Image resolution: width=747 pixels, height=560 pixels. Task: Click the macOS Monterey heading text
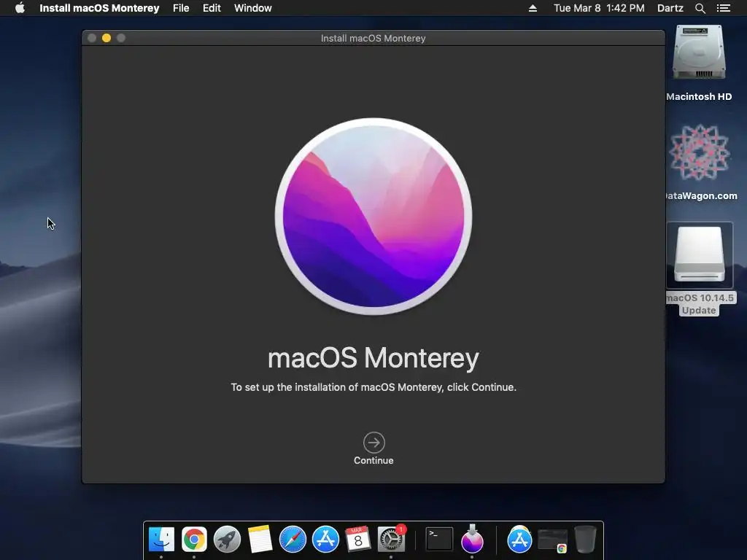click(x=373, y=358)
